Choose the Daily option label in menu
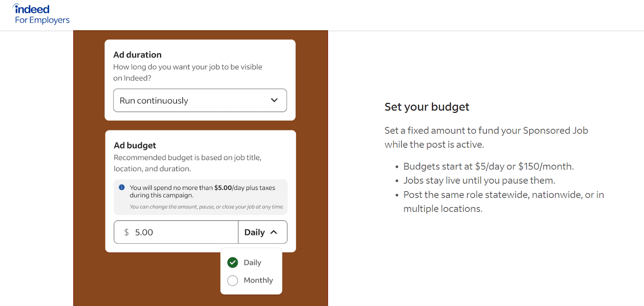 coord(252,263)
